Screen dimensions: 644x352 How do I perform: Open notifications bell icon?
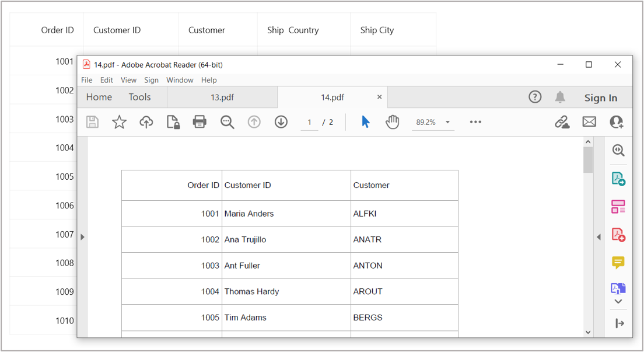click(560, 97)
